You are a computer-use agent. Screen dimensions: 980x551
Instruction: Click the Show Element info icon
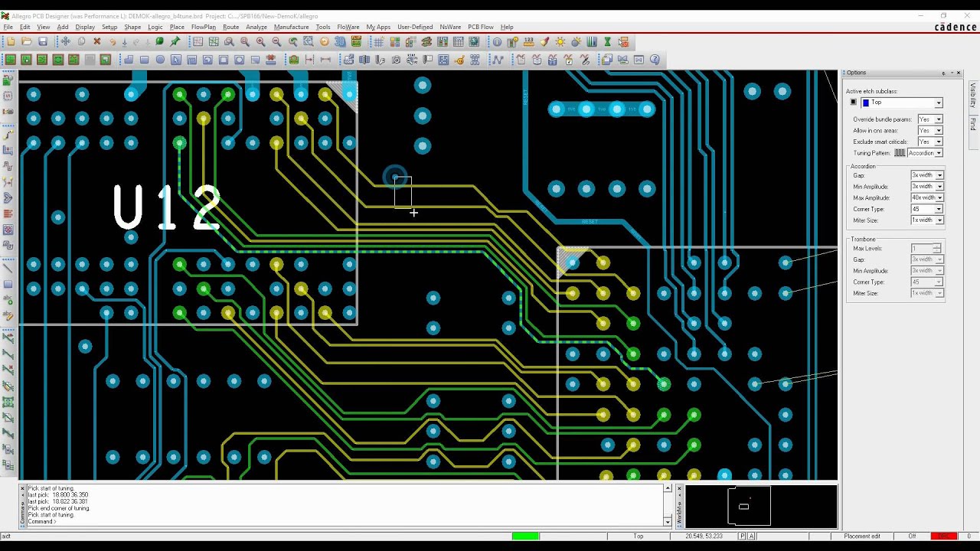coord(497,42)
